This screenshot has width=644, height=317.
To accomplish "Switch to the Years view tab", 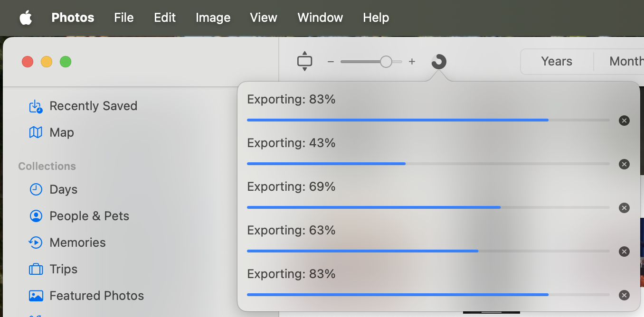I will tap(557, 61).
